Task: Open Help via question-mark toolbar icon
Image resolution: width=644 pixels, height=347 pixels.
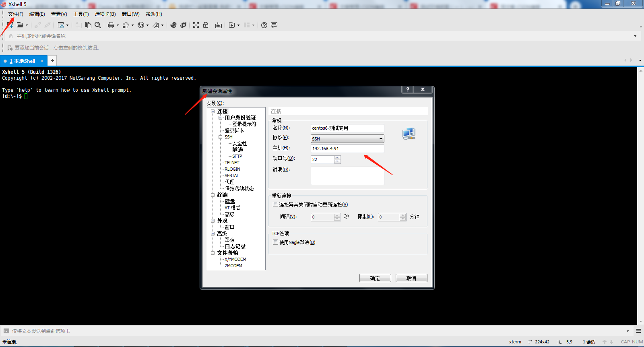Action: 264,25
